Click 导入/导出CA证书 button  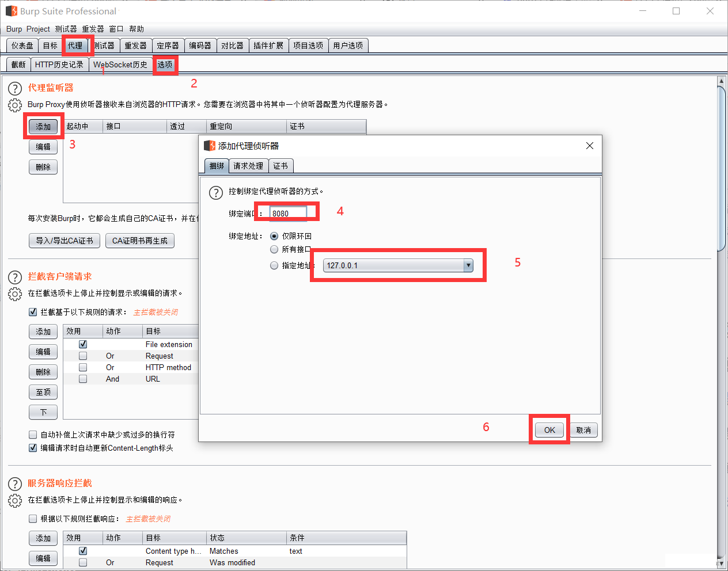[x=65, y=241]
